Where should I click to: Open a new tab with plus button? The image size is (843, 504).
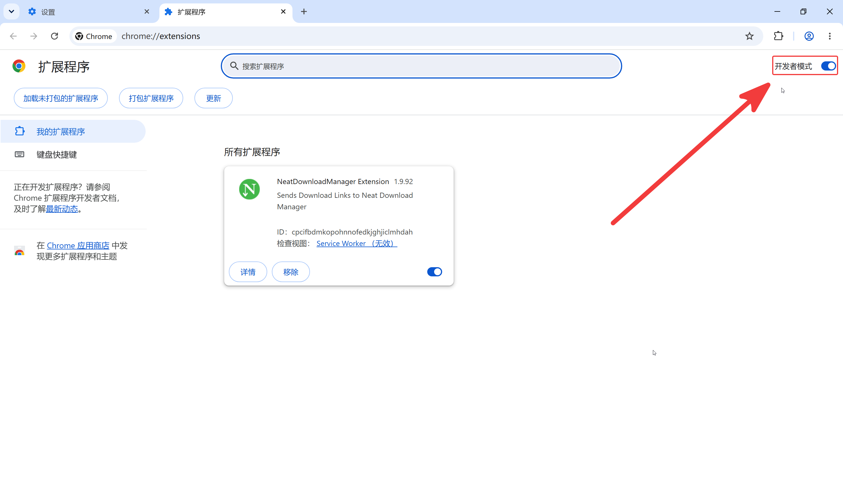304,11
